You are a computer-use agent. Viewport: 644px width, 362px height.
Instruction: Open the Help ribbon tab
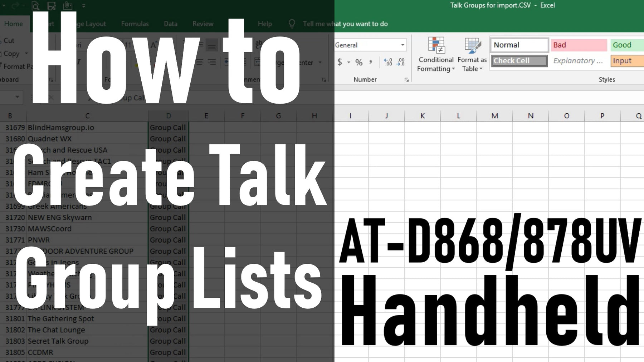[x=265, y=24]
